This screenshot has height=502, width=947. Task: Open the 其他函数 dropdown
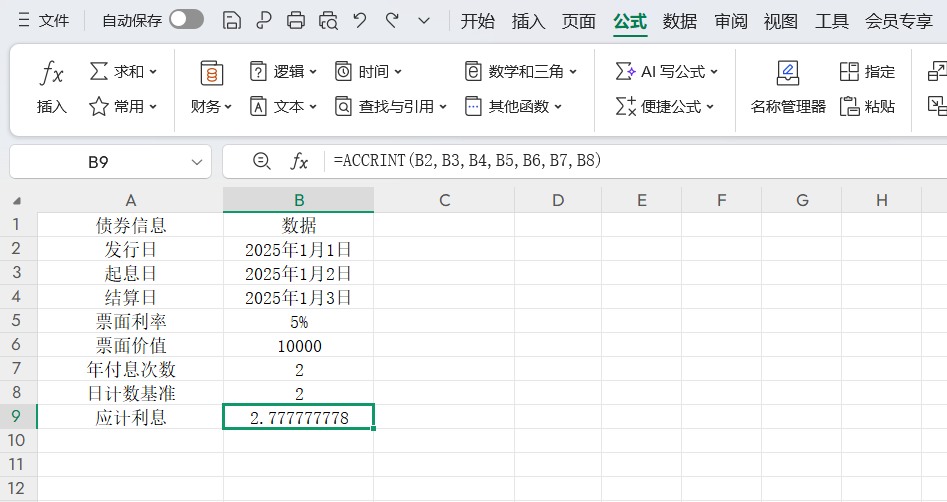point(513,107)
